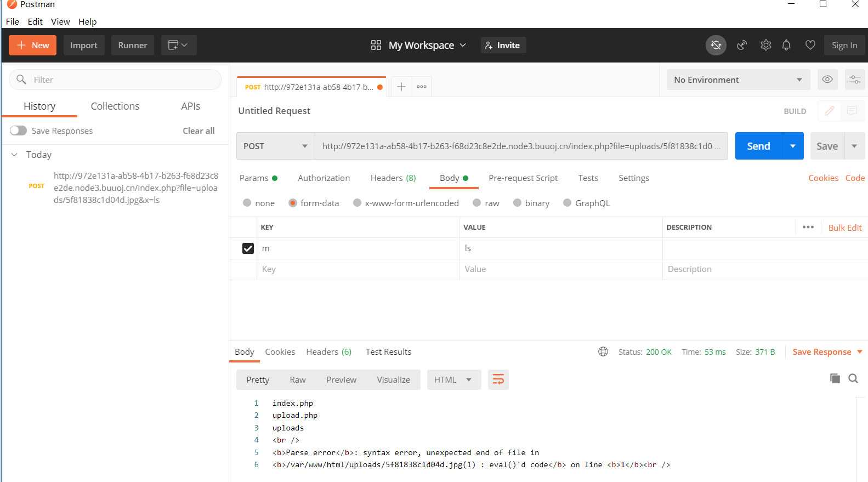Open the POST method dropdown
Image resolution: width=868 pixels, height=482 pixels.
[276, 146]
